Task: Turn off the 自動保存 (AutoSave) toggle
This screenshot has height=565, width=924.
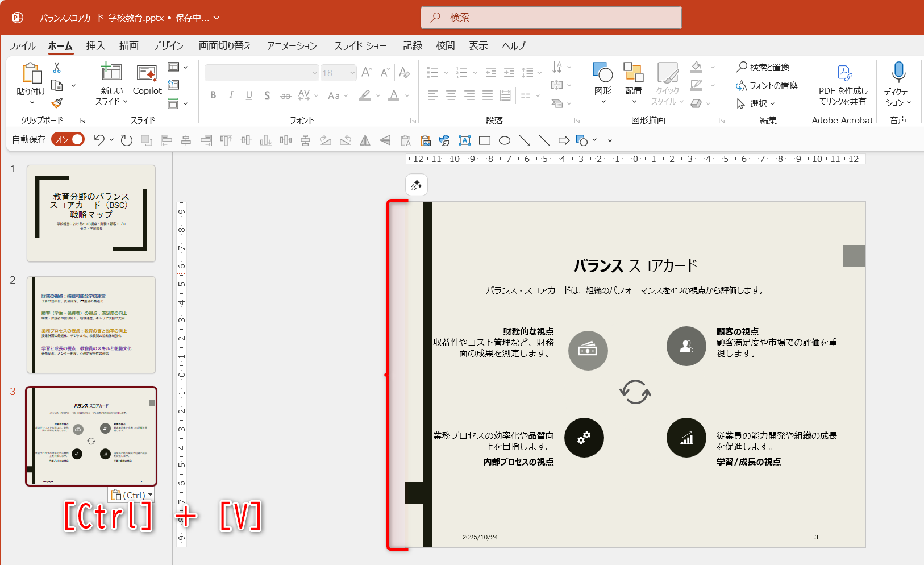Action: click(x=67, y=139)
